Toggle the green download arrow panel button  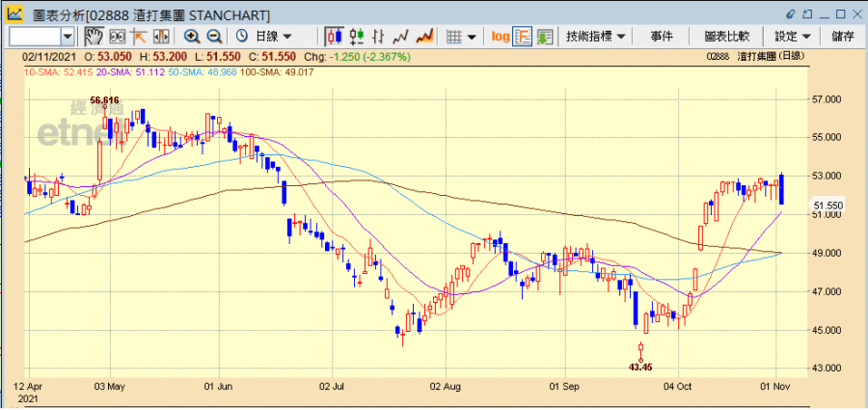(545, 36)
